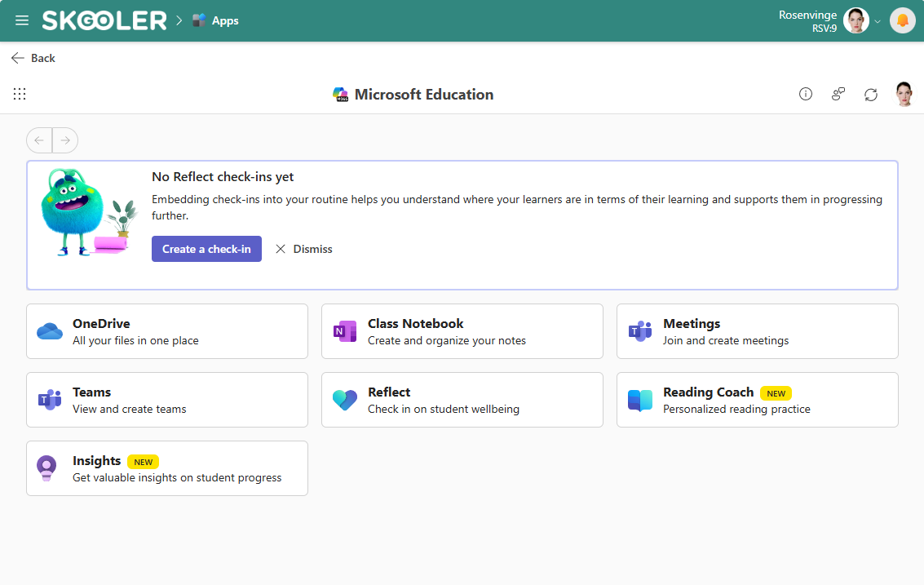Click 'View and create teams' text
The height and width of the screenshot is (585, 924).
129,410
